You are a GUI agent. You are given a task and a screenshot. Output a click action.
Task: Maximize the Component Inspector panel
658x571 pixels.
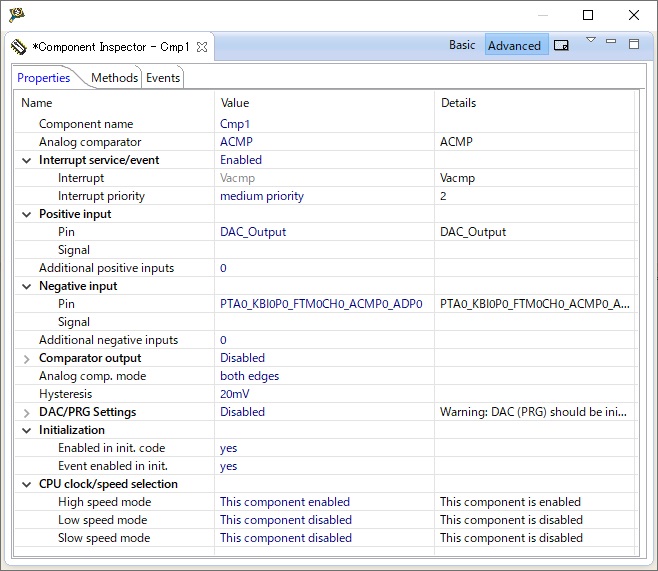tap(634, 44)
